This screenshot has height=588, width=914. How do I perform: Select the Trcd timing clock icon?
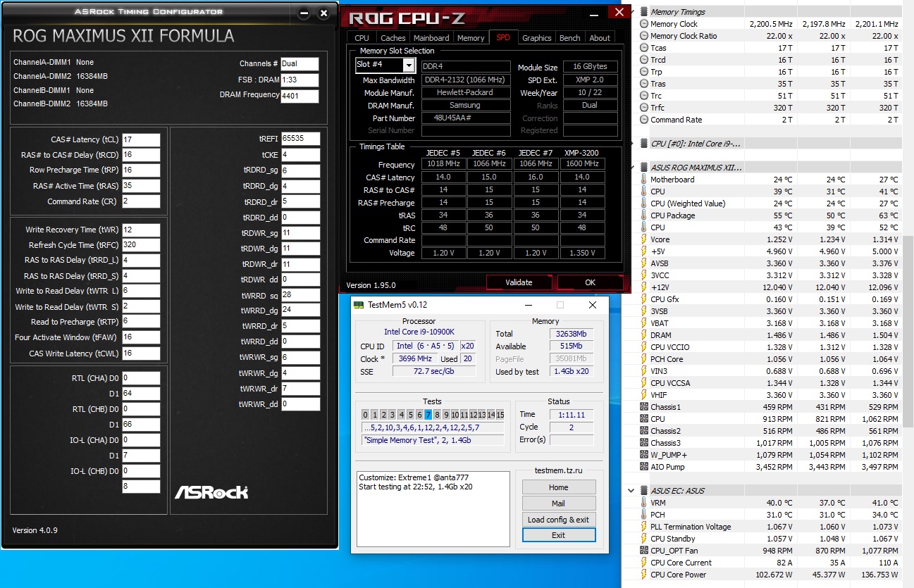(644, 60)
